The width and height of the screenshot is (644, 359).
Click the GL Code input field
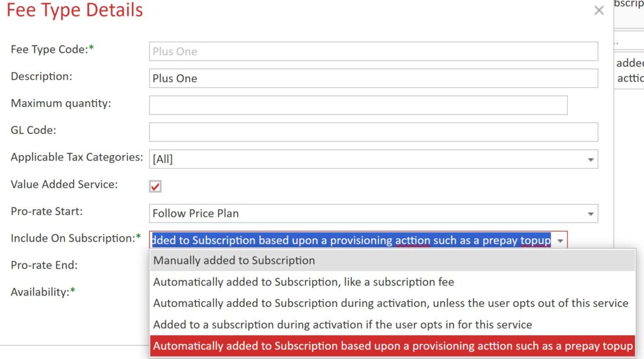[373, 132]
